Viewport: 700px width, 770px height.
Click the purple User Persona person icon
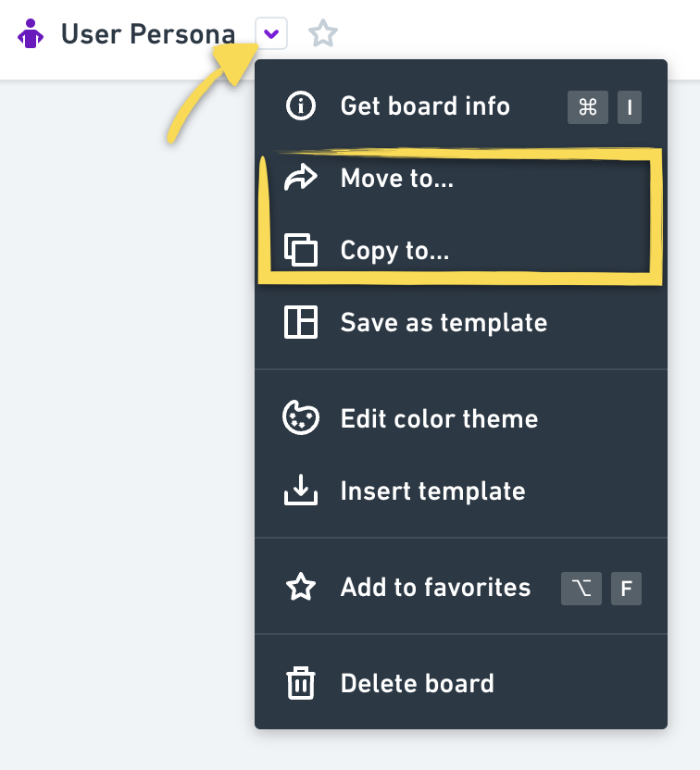(31, 33)
